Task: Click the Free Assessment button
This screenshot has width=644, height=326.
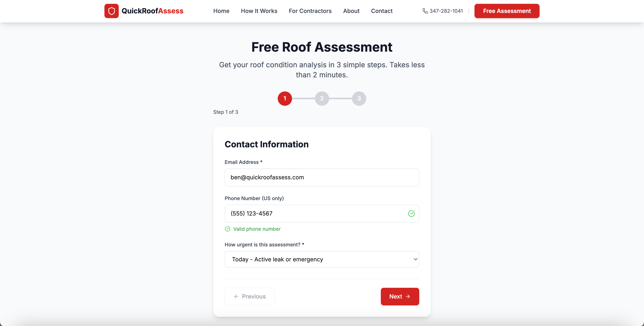Action: (507, 11)
